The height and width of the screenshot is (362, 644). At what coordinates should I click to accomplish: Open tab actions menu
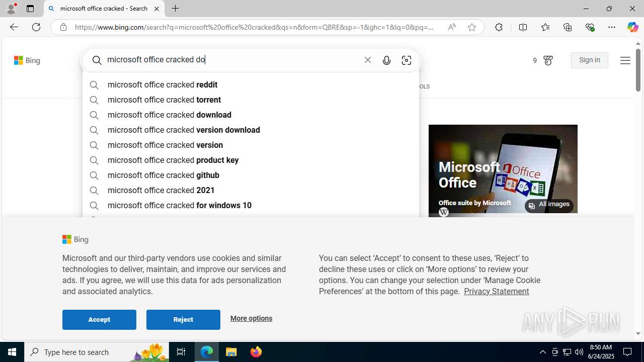pyautogui.click(x=30, y=9)
